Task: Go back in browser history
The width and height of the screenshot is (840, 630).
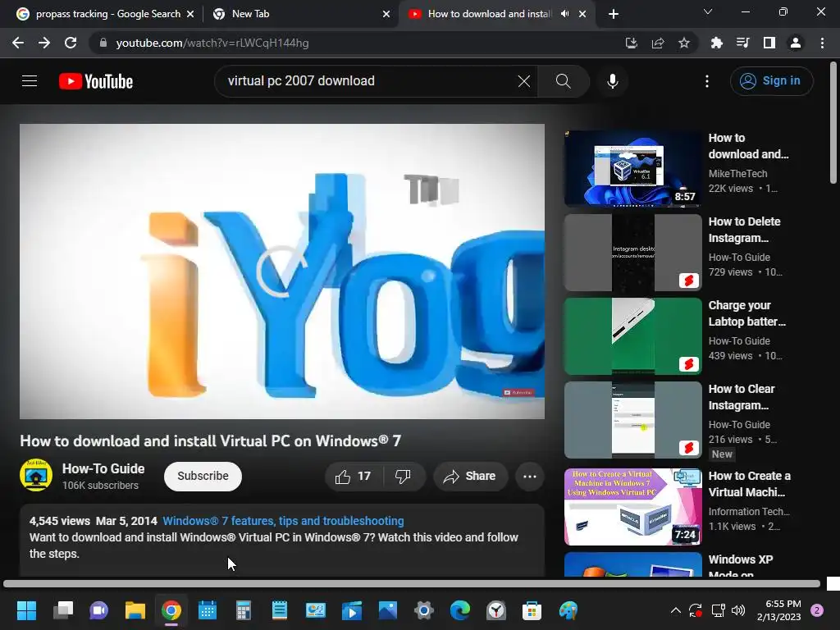Action: [x=18, y=43]
